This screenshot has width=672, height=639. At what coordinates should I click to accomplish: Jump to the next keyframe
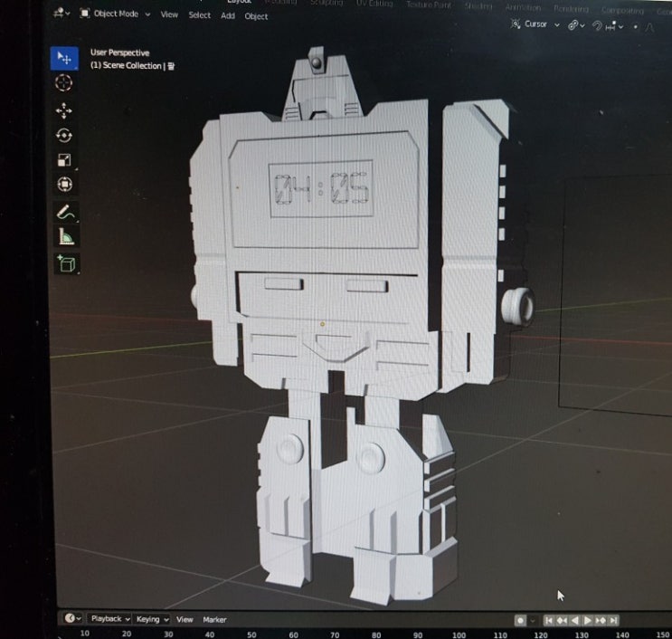[601, 620]
